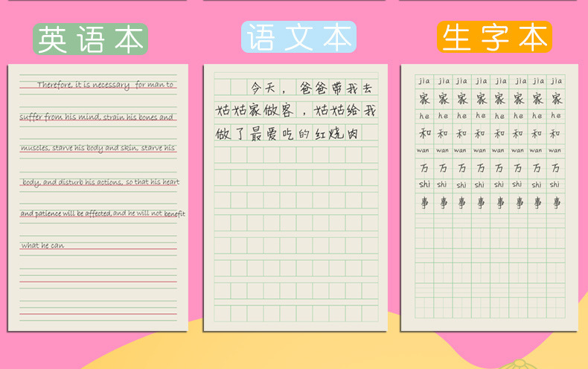
Task: Select the line starting "body, and disturb his actions"
Action: (101, 182)
